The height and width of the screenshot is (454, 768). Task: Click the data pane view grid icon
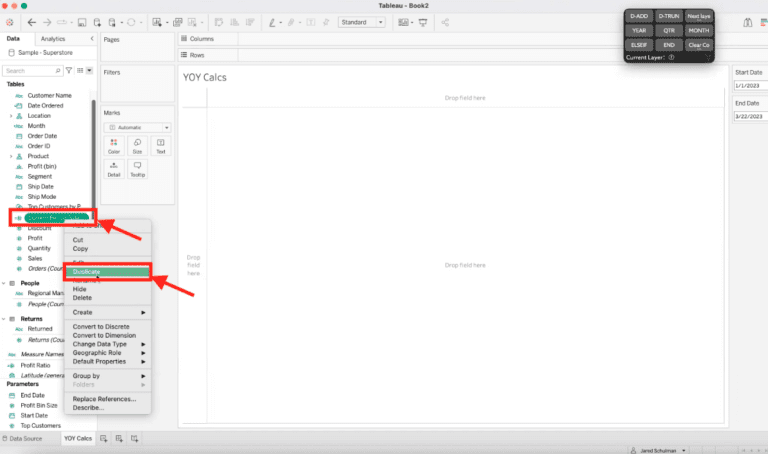click(x=80, y=71)
